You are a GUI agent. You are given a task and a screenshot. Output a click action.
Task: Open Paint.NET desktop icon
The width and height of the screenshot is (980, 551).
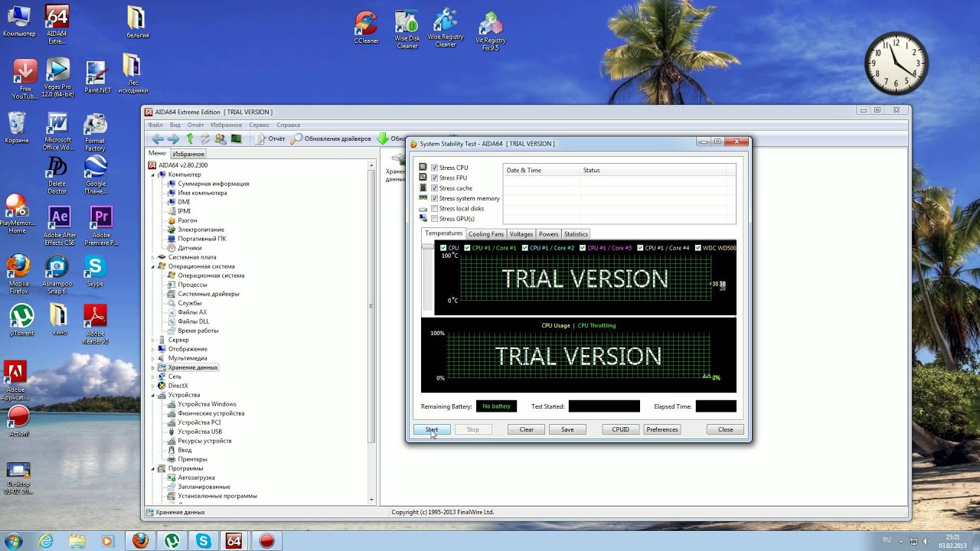point(97,77)
